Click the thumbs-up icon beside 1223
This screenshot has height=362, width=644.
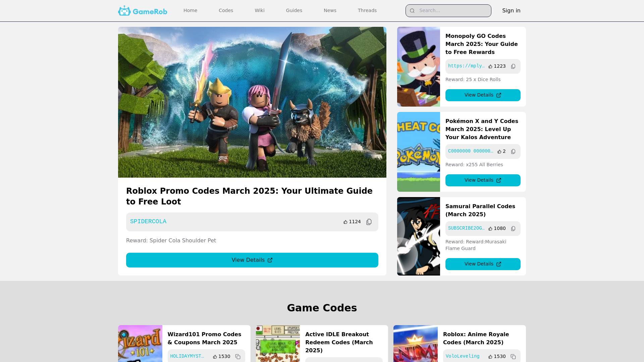click(x=490, y=66)
